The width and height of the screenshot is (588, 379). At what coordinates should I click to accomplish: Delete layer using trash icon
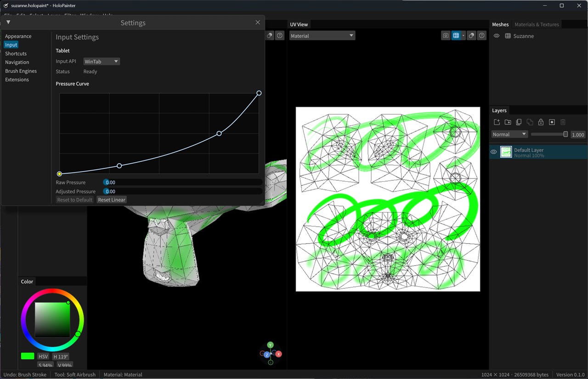click(x=563, y=122)
